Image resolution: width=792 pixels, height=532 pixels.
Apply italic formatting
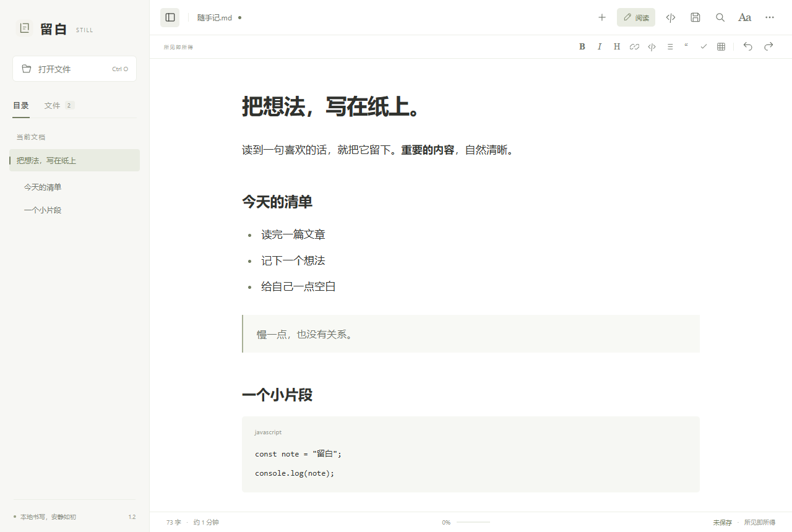600,46
